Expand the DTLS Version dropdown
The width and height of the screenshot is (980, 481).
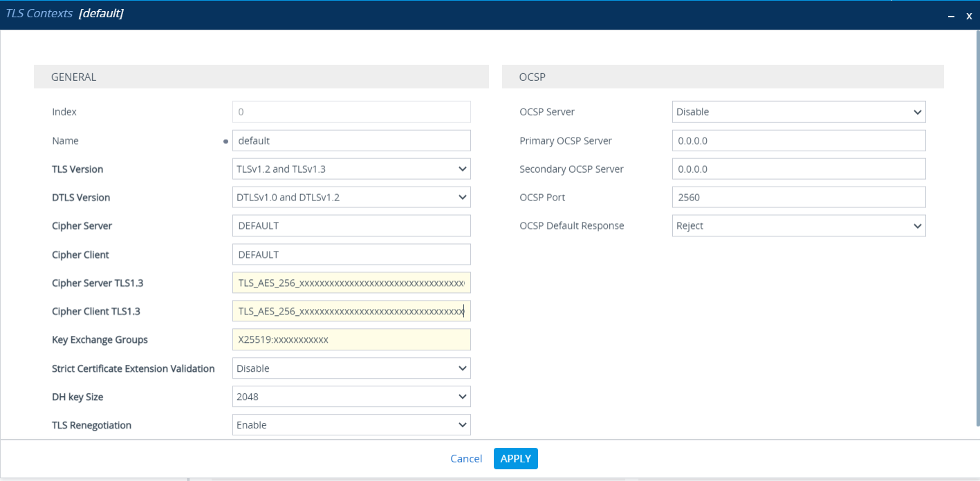(x=351, y=197)
